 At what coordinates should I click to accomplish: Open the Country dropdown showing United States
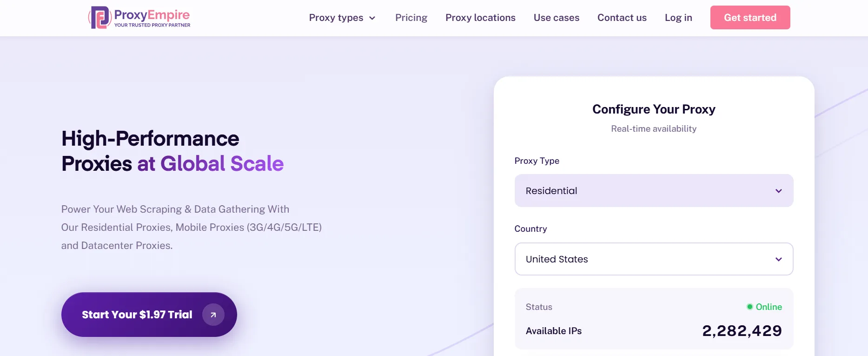[x=654, y=259]
